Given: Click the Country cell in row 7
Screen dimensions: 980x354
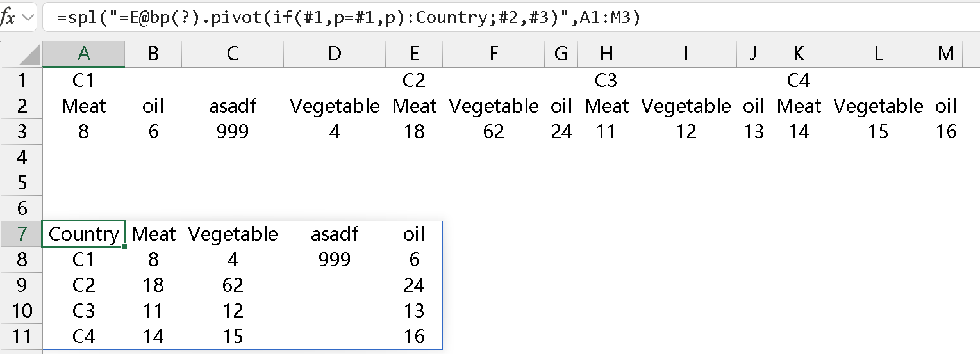Looking at the screenshot, I should coord(84,234).
